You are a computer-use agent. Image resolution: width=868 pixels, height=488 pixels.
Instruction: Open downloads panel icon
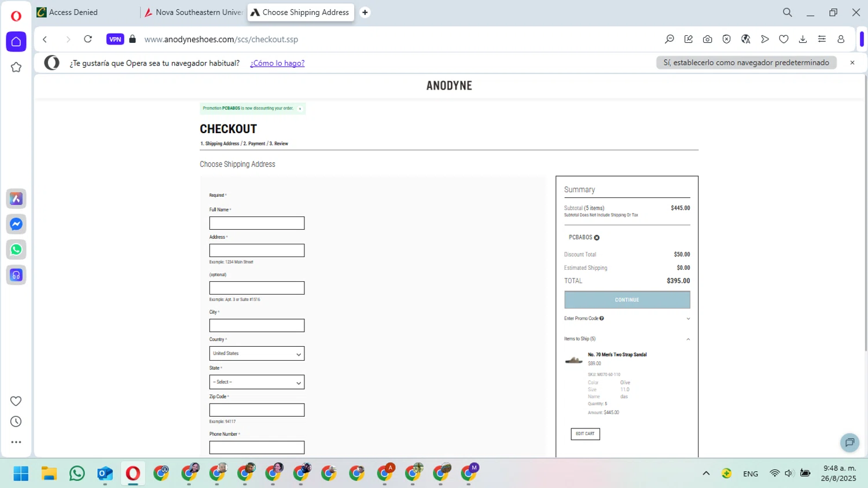[803, 39]
